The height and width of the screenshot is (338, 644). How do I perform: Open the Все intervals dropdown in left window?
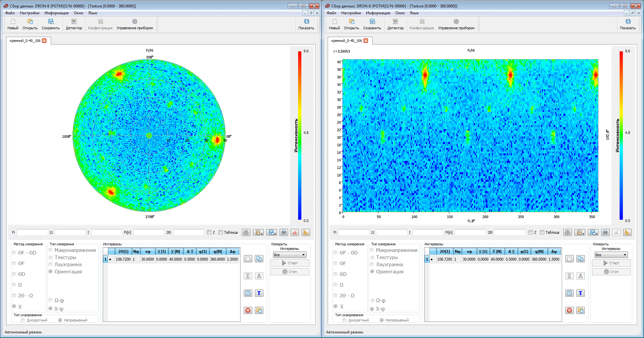(x=289, y=255)
